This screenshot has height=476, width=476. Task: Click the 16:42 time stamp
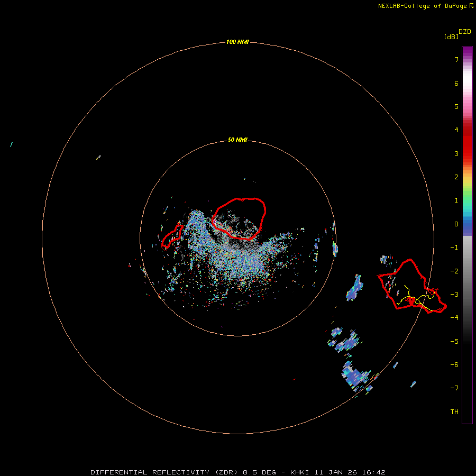373,472
